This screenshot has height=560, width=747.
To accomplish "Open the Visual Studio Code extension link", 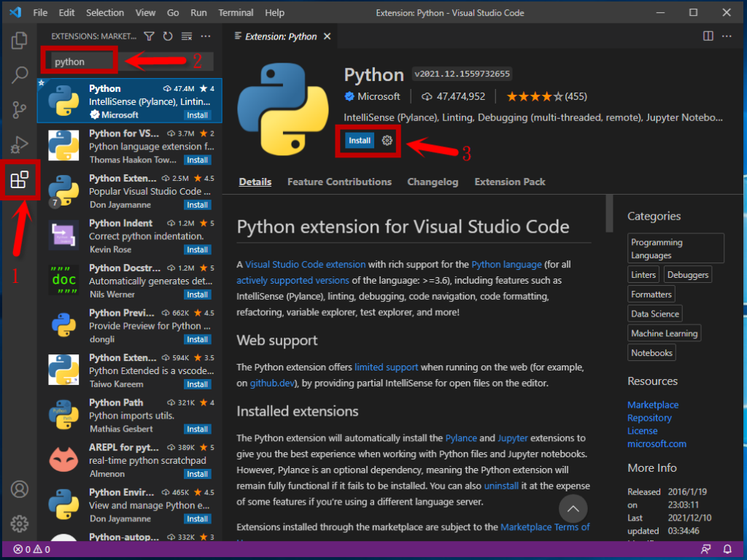I will [305, 264].
